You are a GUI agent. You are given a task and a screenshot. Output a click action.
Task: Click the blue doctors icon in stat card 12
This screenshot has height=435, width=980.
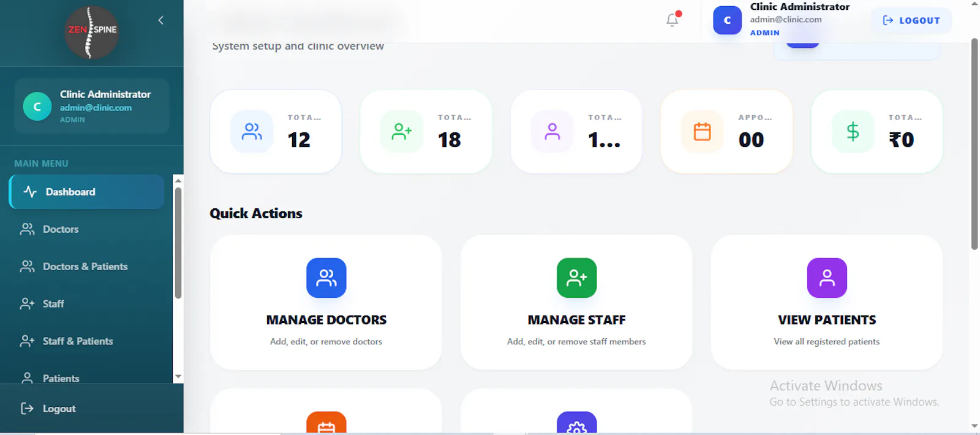pyautogui.click(x=252, y=131)
